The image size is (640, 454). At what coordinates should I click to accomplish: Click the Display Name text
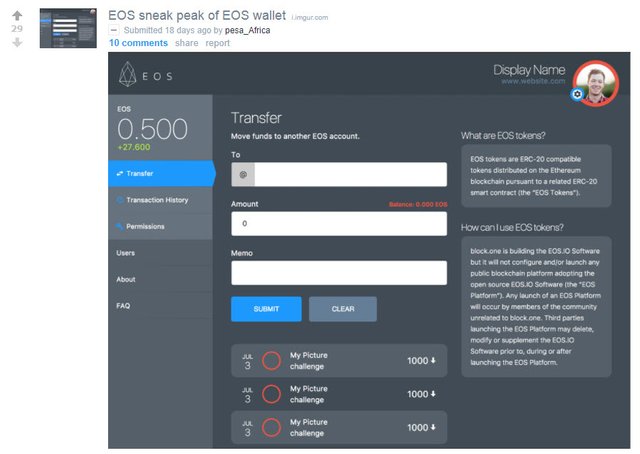pos(529,70)
